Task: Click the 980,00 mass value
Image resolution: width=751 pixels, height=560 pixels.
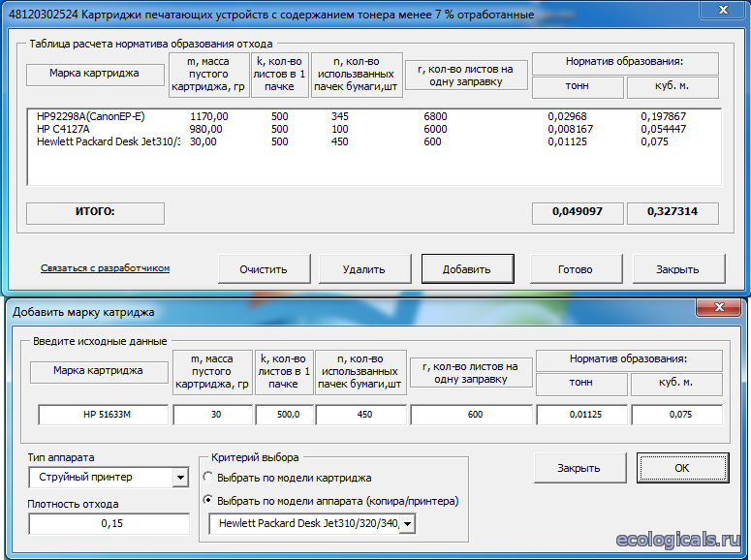Action: [206, 129]
